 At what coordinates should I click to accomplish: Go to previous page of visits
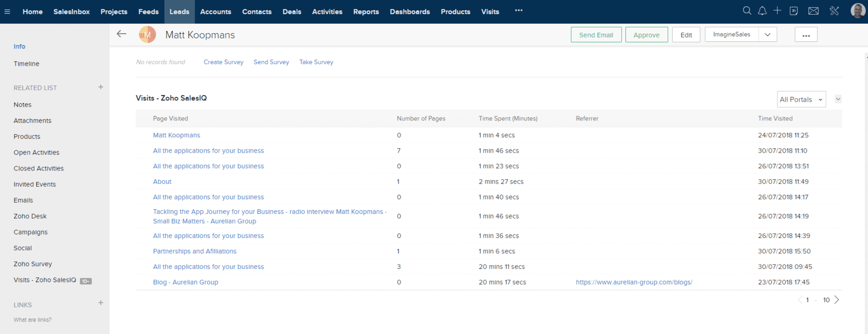coord(800,300)
